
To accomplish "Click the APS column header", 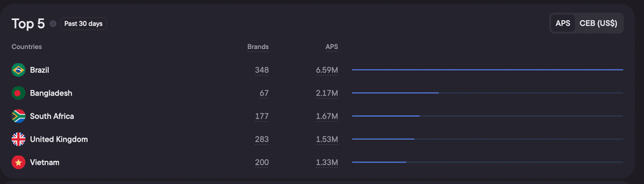I will 331,47.
